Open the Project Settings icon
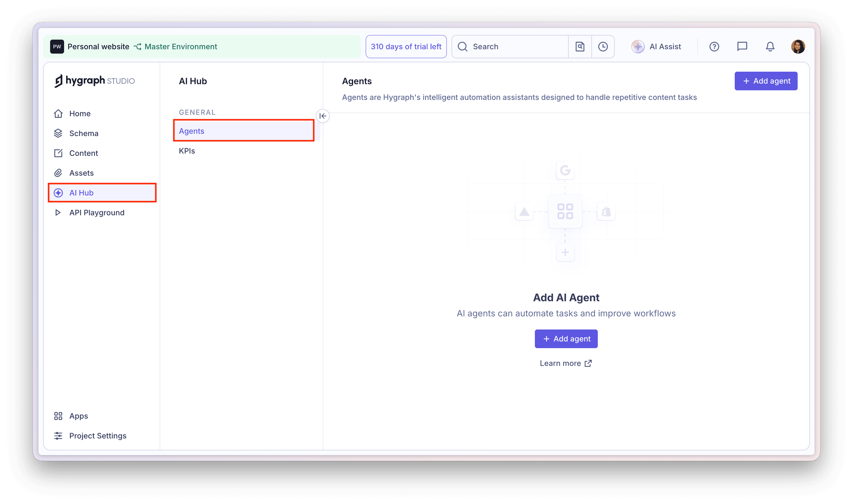The width and height of the screenshot is (853, 504). [58, 436]
